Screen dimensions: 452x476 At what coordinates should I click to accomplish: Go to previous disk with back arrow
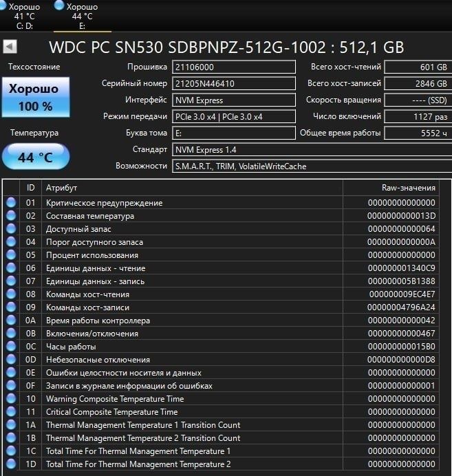pos(10,47)
